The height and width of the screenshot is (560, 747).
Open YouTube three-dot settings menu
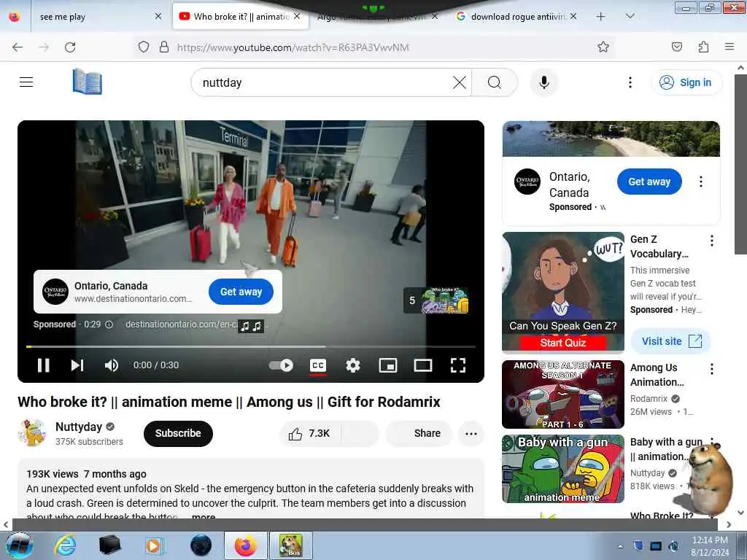630,82
